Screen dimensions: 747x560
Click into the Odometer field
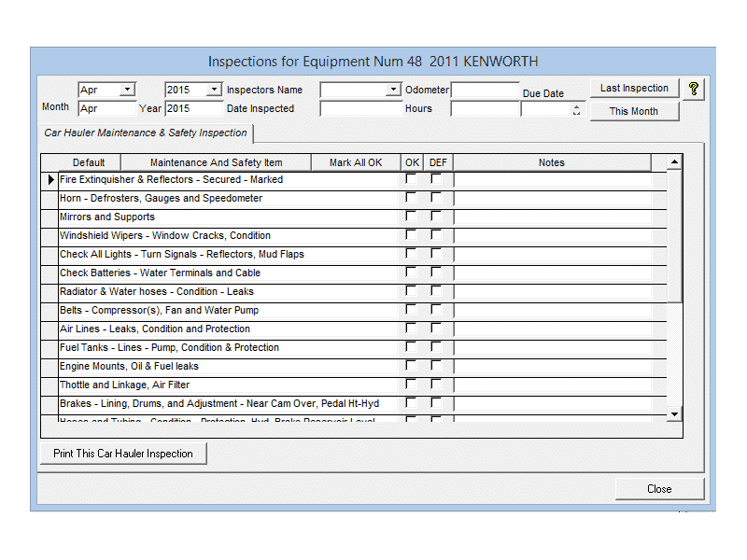(x=485, y=91)
